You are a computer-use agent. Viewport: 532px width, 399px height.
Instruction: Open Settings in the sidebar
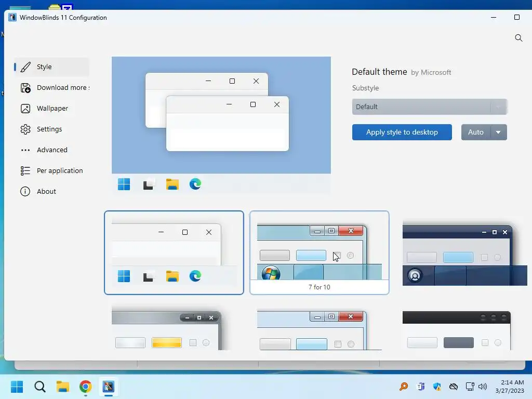click(x=51, y=129)
